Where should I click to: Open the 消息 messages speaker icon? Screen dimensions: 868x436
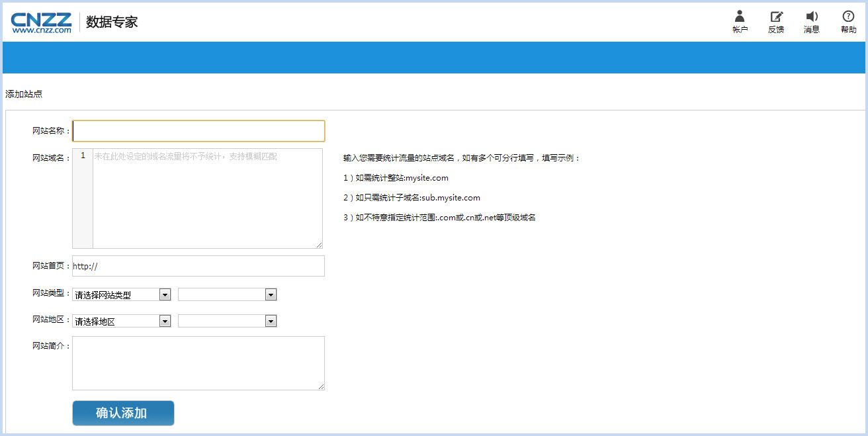click(812, 17)
